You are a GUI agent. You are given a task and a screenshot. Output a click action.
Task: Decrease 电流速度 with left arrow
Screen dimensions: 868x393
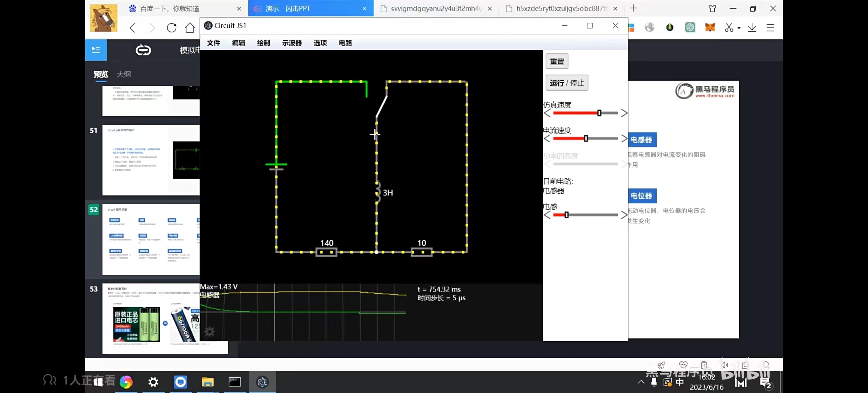(547, 139)
